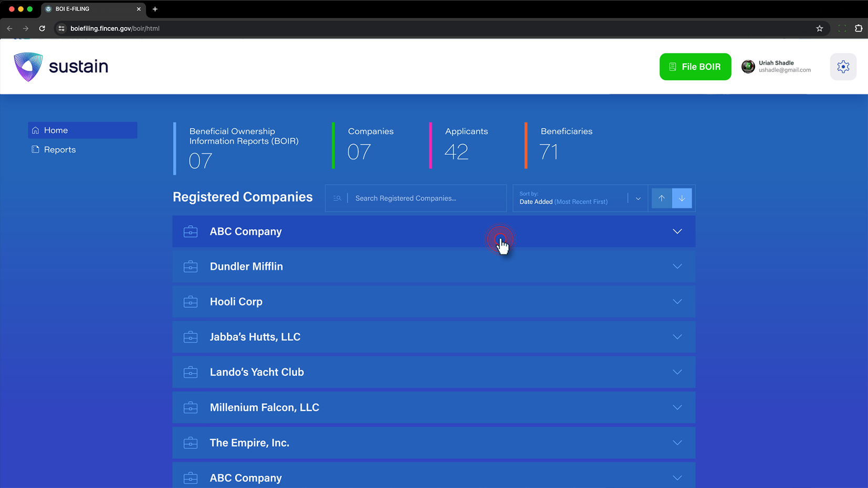Select the BOI E-FILING browser tab
This screenshot has width=868, height=488.
93,9
